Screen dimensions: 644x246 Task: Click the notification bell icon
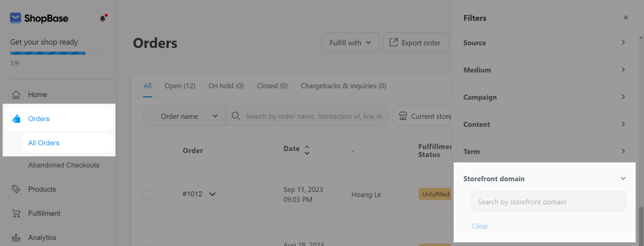[x=103, y=19]
